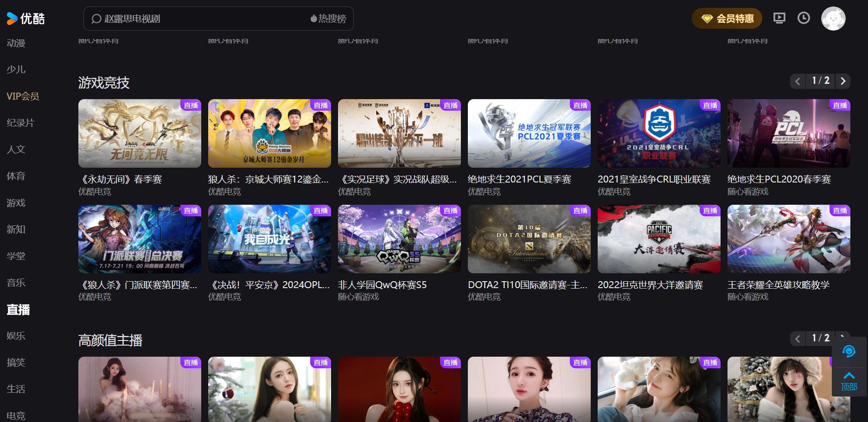The width and height of the screenshot is (868, 422).
Task: Open the customer service chat bubble icon
Action: pos(850,352)
